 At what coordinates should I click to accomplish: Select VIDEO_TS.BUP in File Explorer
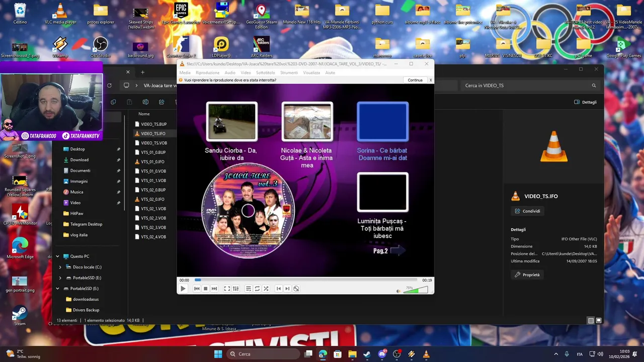click(153, 124)
